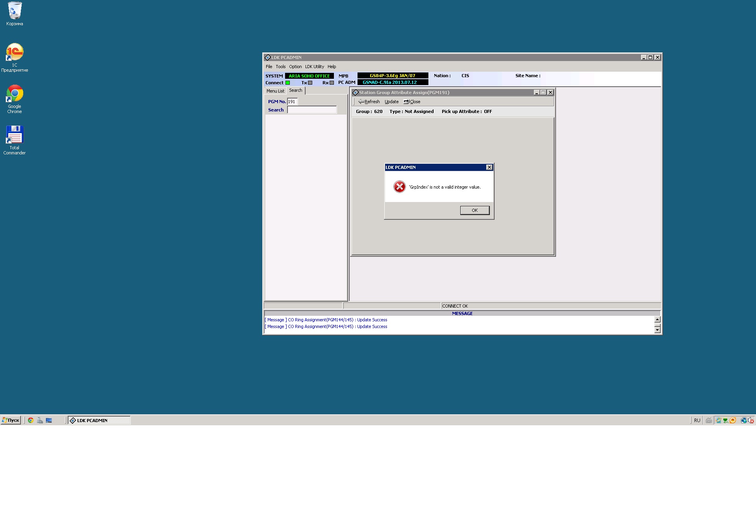756x532 pixels.
Task: Open the Tools menu
Action: pos(280,67)
